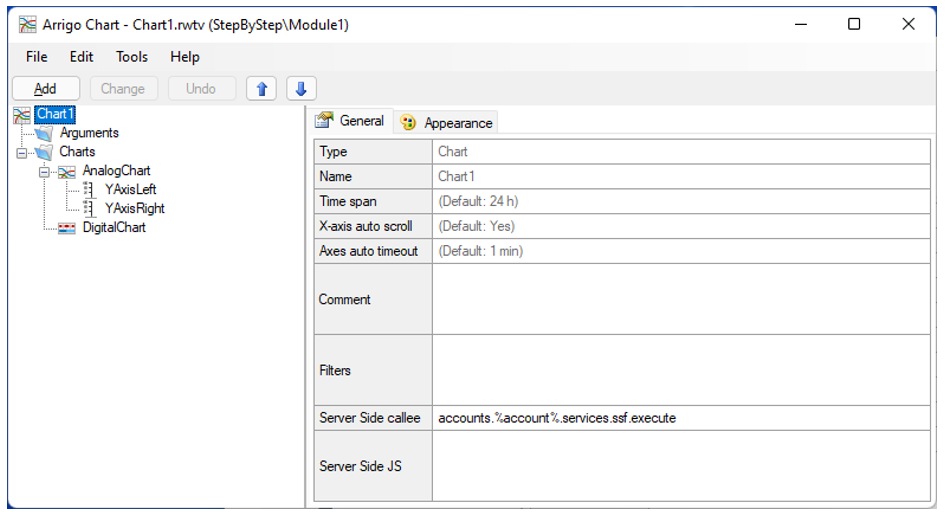Click the Appearance tab palette icon
The image size is (946, 515).
(x=408, y=122)
